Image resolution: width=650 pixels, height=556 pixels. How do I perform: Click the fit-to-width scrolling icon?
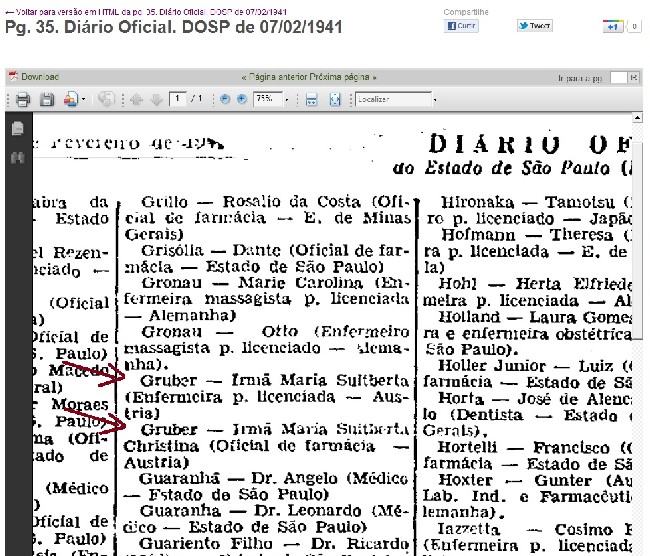coord(311,99)
